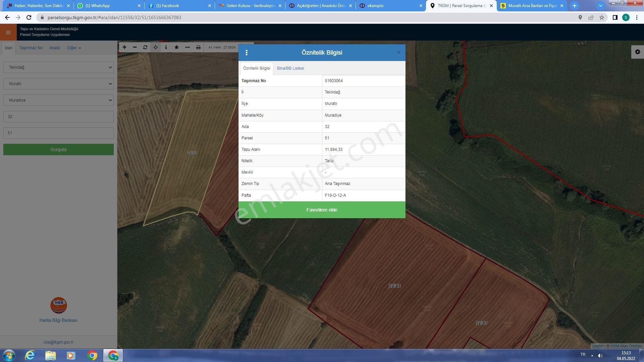This screenshot has width=644, height=362.
Task: Bookmark this page with star icon
Action: coord(602,17)
